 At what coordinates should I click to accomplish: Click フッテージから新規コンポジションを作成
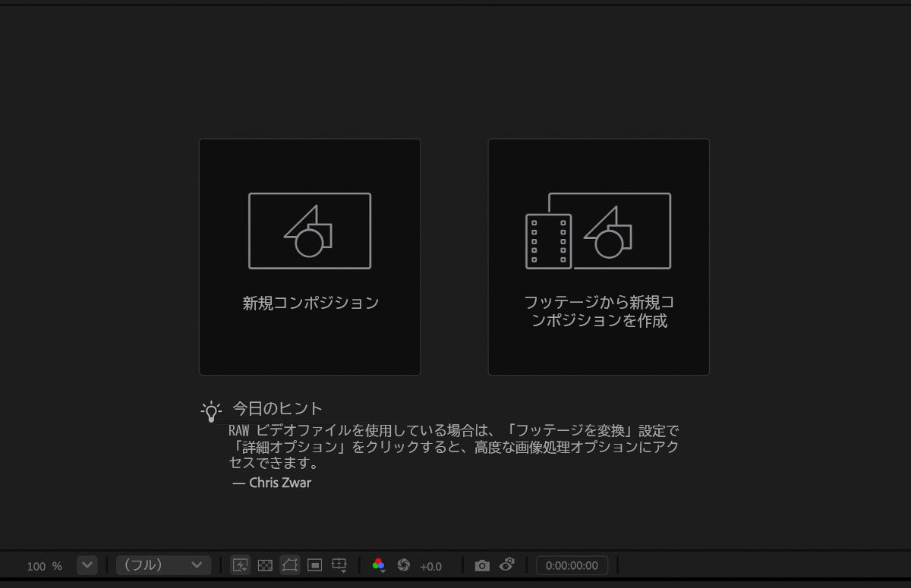[x=598, y=256]
